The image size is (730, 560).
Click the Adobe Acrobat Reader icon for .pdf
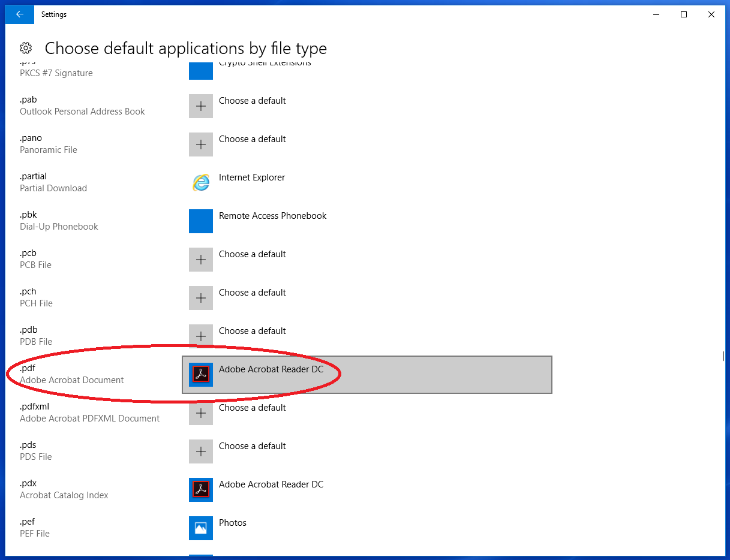(x=201, y=375)
